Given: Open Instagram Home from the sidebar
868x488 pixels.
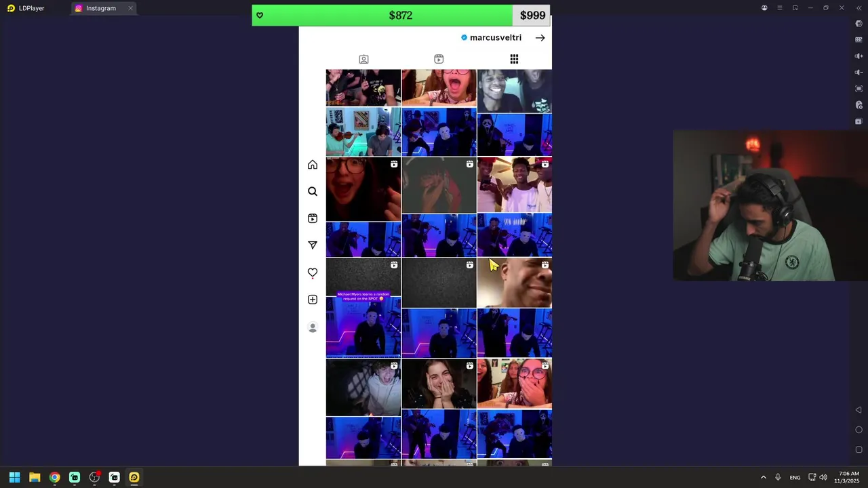Looking at the screenshot, I should [313, 165].
